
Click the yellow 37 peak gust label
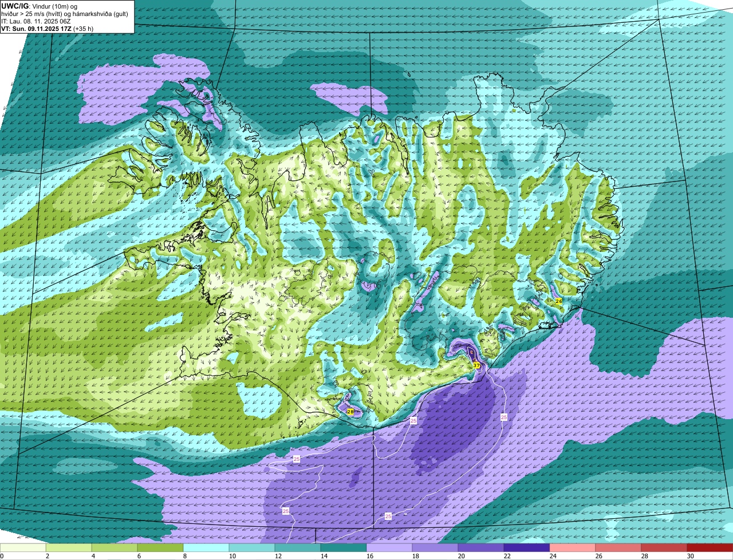[x=476, y=365]
